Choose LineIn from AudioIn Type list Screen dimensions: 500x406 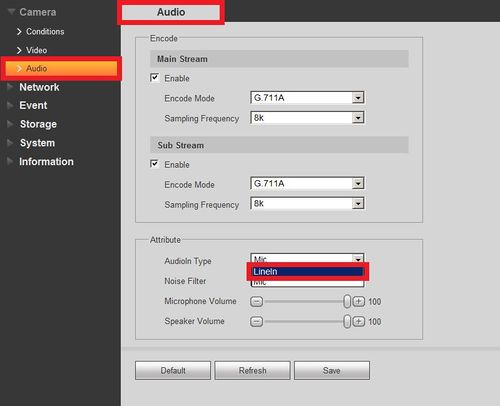pos(307,272)
